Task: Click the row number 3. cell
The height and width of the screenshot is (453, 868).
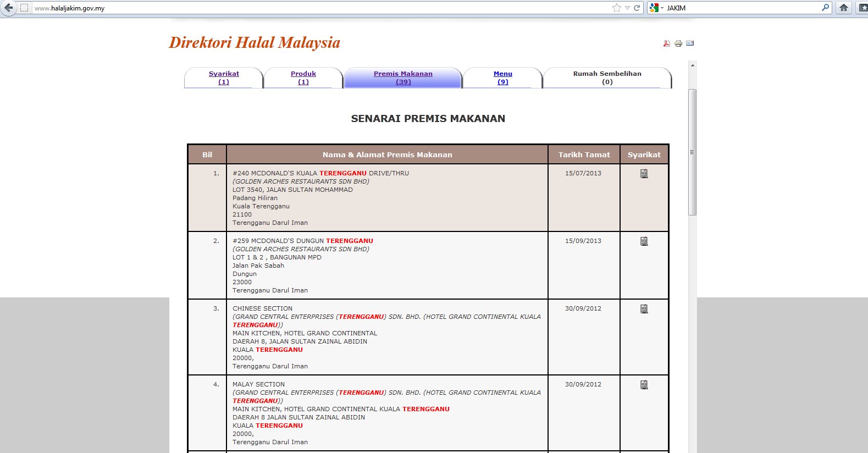Action: pos(207,337)
